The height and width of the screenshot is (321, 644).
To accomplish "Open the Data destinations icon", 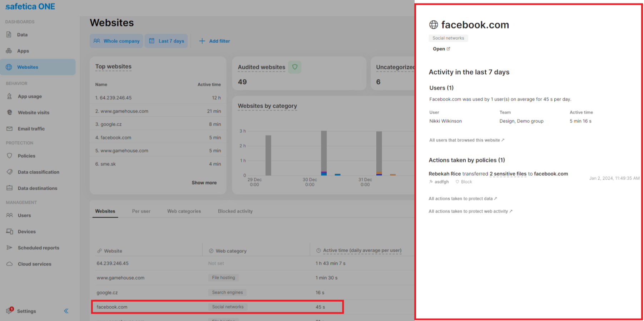I will (x=10, y=188).
